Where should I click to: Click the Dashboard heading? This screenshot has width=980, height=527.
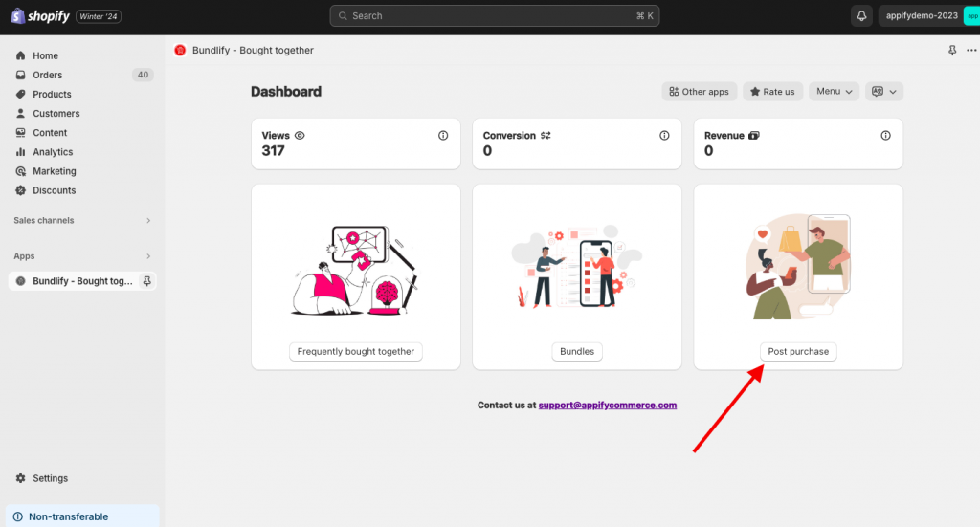[x=285, y=92]
